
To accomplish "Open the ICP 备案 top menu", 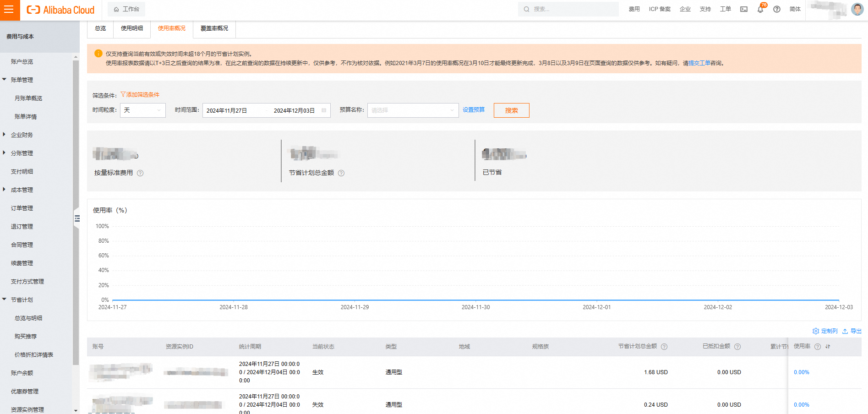I will click(x=660, y=9).
